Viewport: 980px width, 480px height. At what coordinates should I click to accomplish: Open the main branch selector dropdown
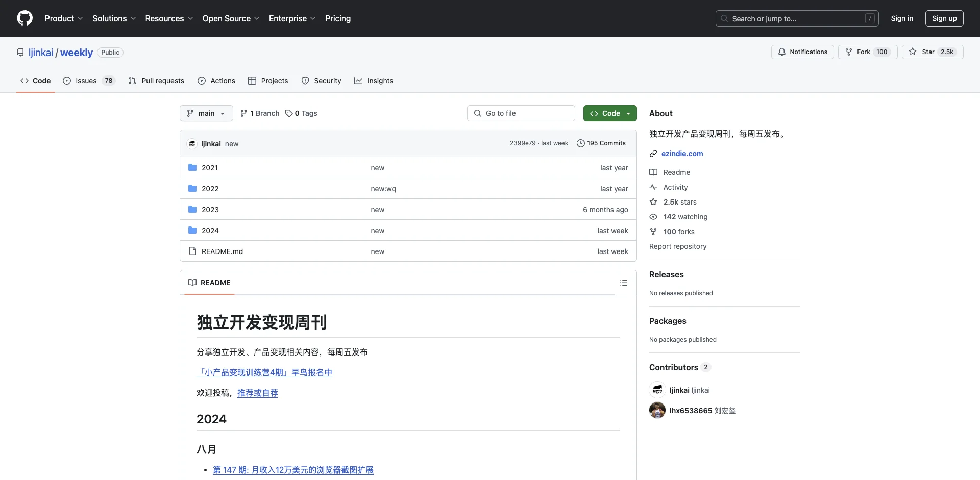point(206,113)
